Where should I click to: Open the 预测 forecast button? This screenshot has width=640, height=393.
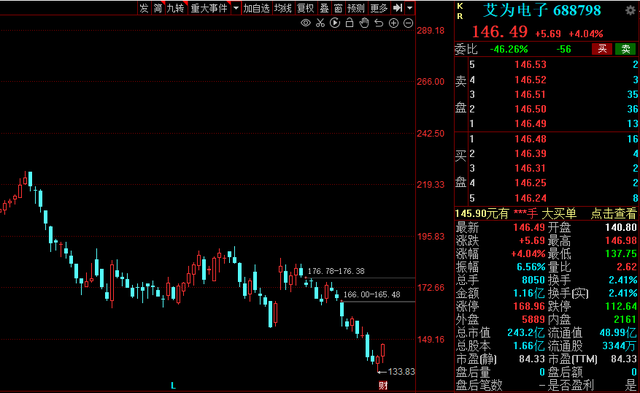356,8
